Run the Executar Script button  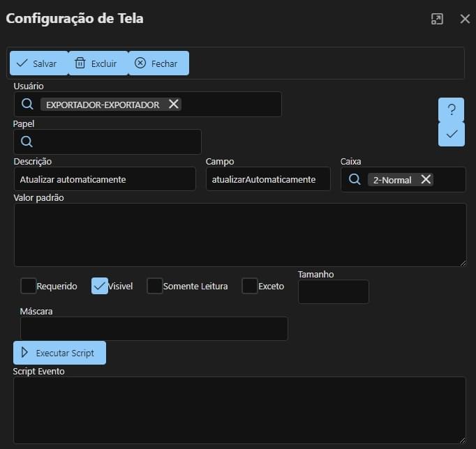click(59, 353)
